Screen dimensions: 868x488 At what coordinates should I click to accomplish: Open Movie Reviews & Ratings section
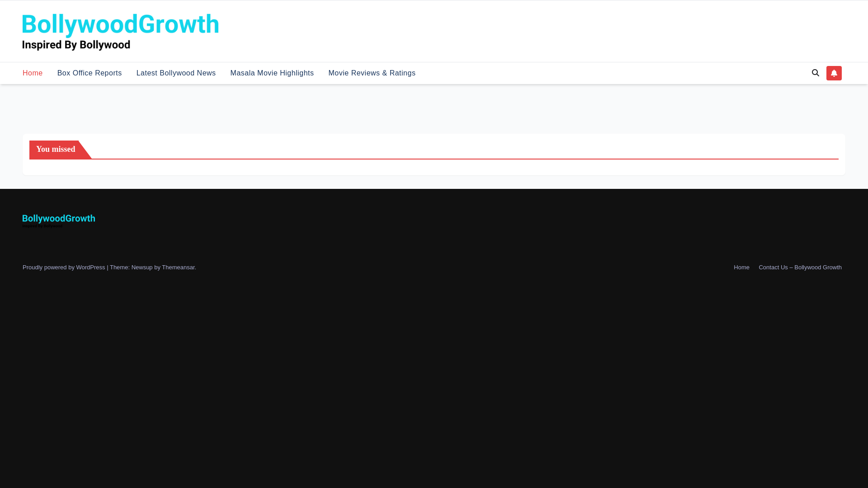372,73
